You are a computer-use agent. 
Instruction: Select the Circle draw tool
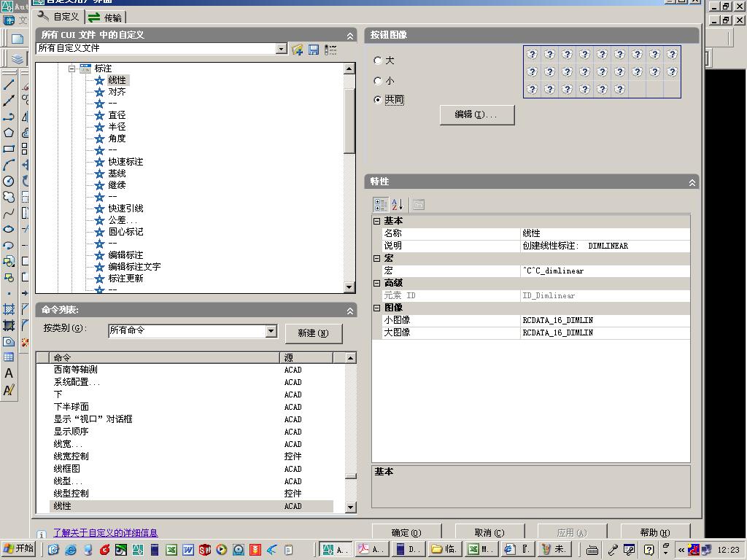[x=9, y=181]
